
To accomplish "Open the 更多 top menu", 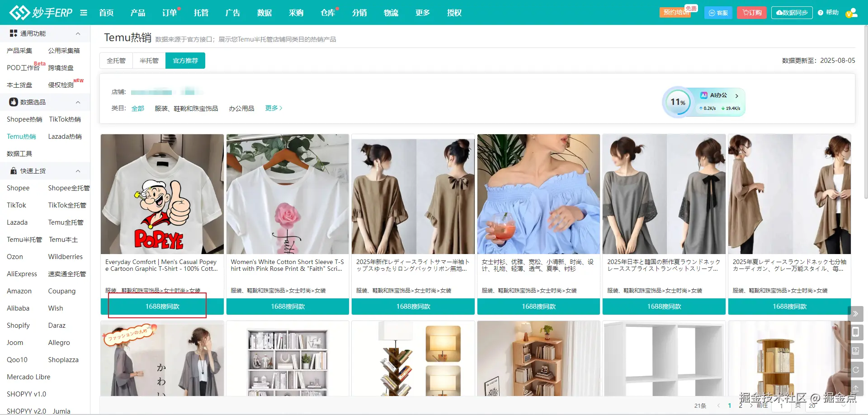I will 423,13.
